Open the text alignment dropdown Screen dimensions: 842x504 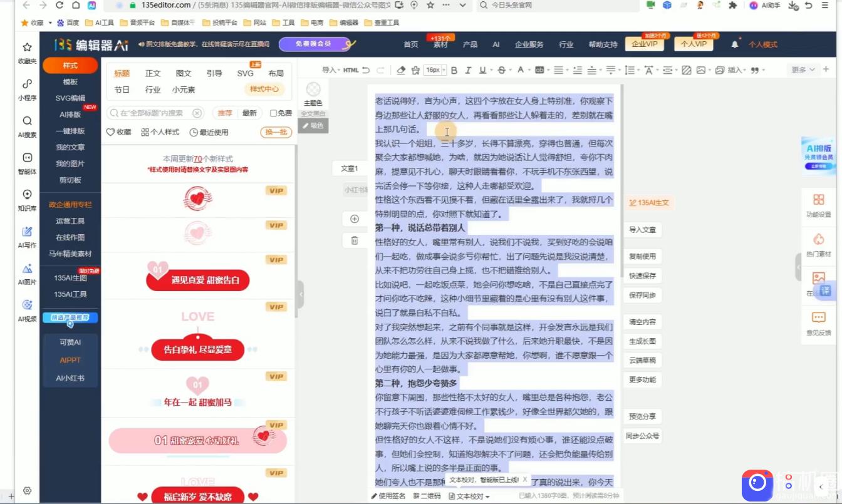(x=561, y=70)
